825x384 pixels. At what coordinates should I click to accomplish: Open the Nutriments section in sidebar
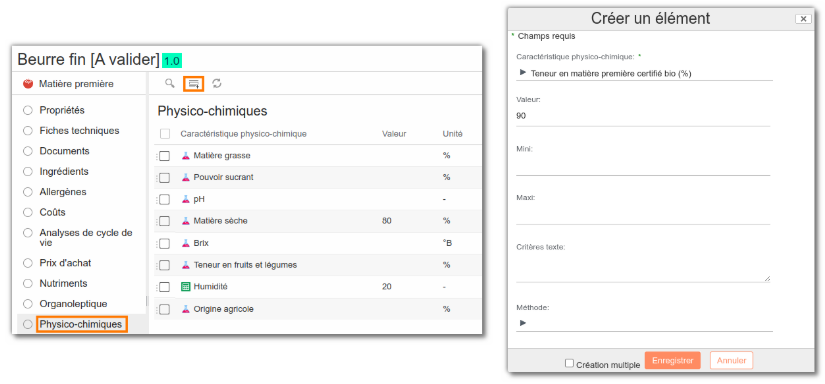tap(63, 284)
